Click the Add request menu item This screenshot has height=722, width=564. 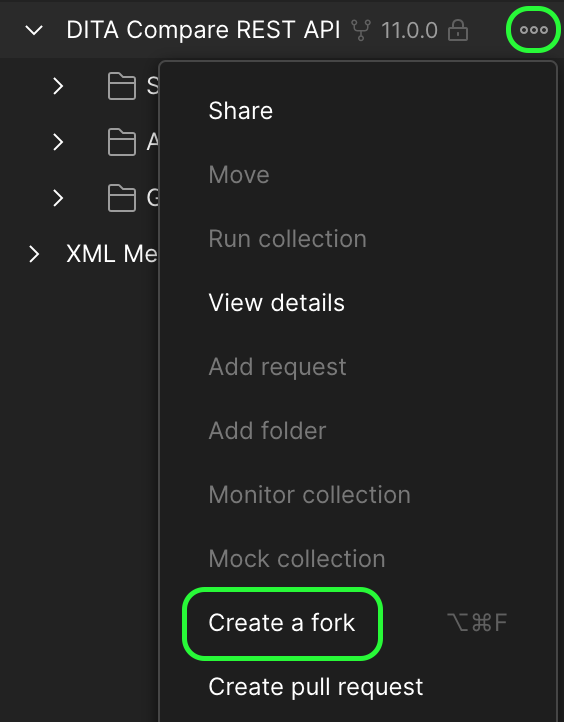click(x=278, y=367)
